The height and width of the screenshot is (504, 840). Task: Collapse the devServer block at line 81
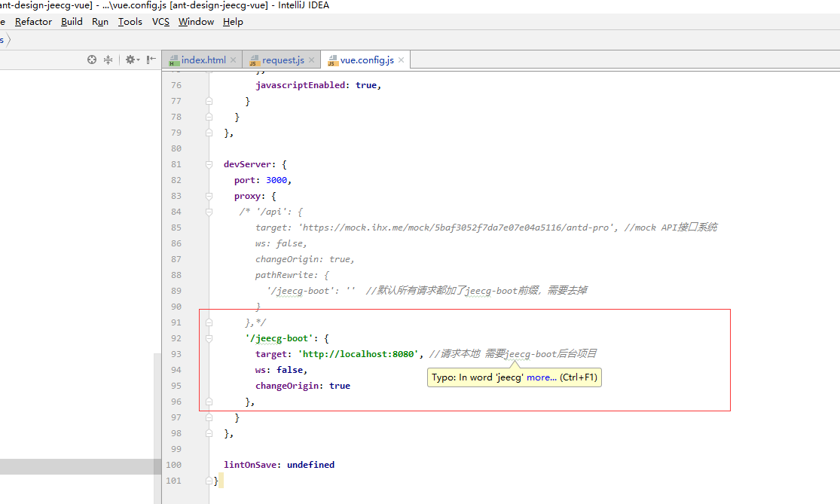tap(209, 164)
